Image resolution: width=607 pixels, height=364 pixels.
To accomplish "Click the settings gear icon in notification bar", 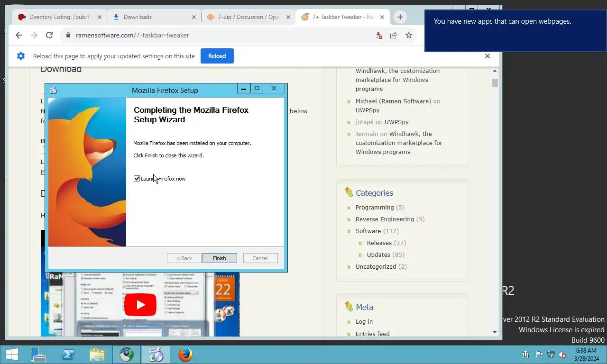I will (21, 56).
